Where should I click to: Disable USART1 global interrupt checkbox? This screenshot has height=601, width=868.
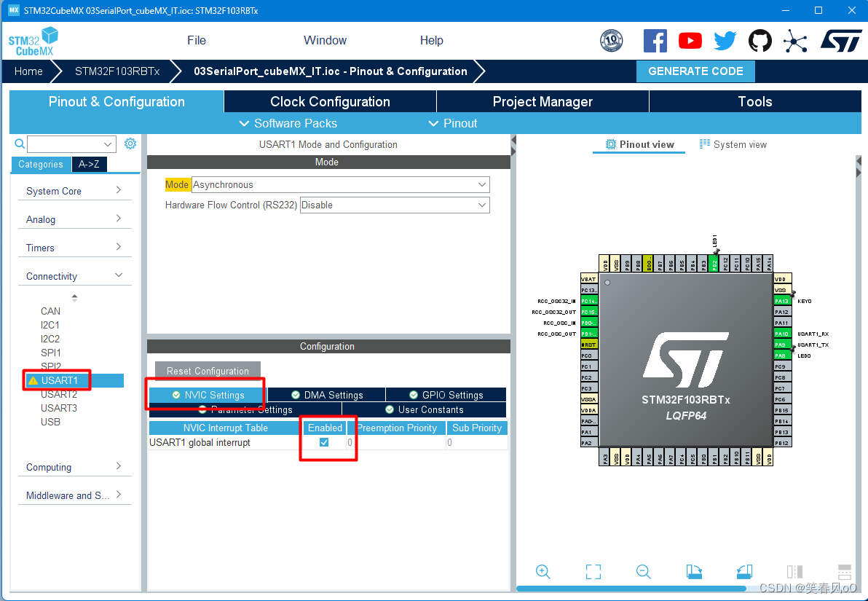coord(324,442)
